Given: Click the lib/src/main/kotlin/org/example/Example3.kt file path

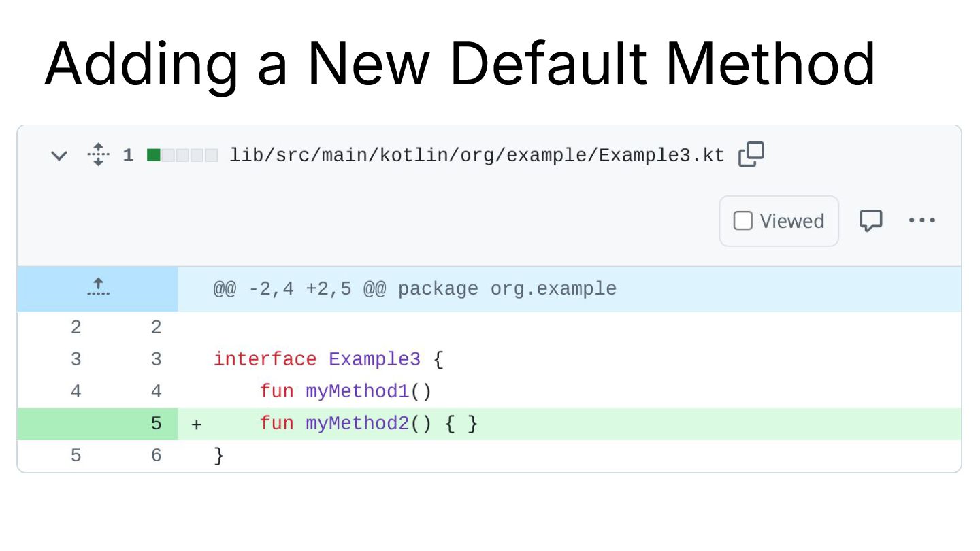Looking at the screenshot, I should click(476, 155).
